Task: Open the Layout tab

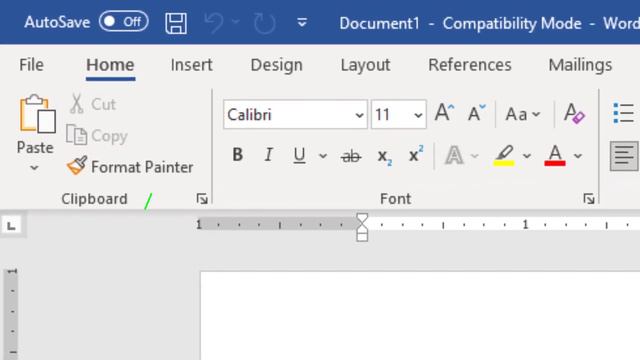Action: [x=365, y=65]
